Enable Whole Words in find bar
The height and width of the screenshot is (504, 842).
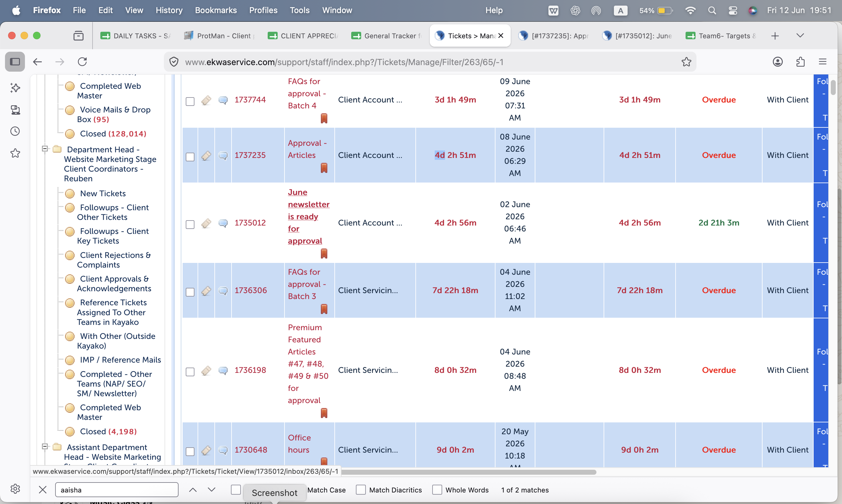(x=437, y=490)
